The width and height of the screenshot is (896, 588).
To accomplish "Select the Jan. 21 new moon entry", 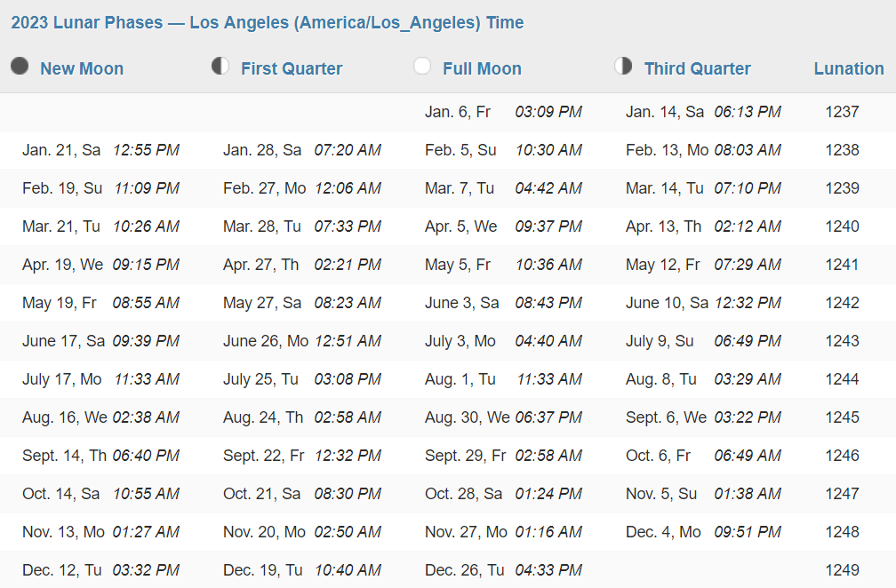I will click(x=100, y=150).
